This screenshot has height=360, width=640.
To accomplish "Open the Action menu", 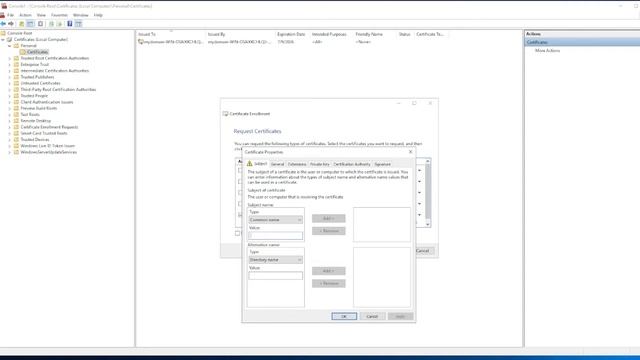I will pos(25,15).
